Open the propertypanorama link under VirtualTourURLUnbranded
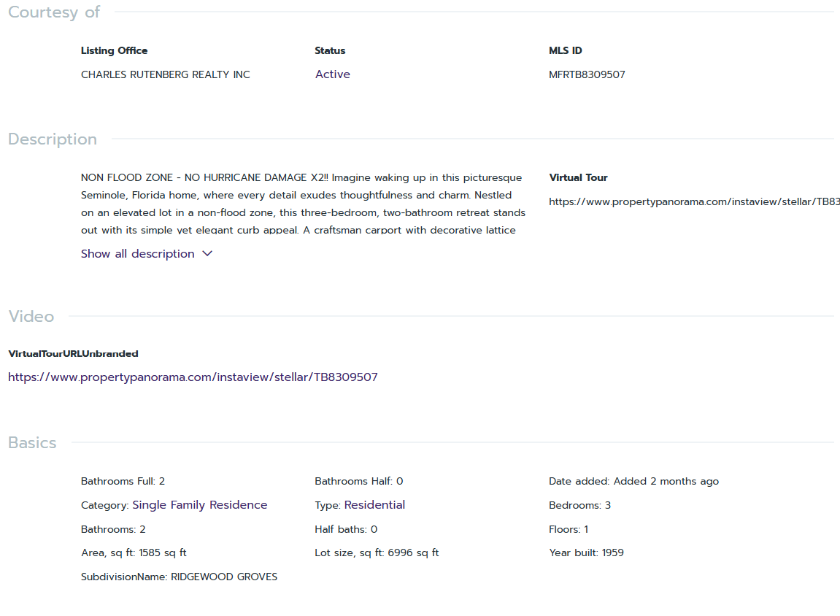Viewport: 840px width, 616px height. [193, 377]
